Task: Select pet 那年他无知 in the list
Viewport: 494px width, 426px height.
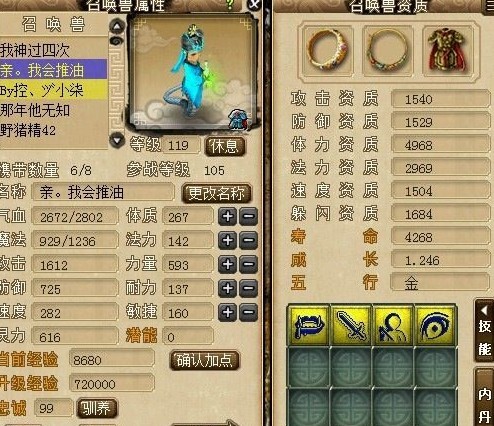Action: 53,110
